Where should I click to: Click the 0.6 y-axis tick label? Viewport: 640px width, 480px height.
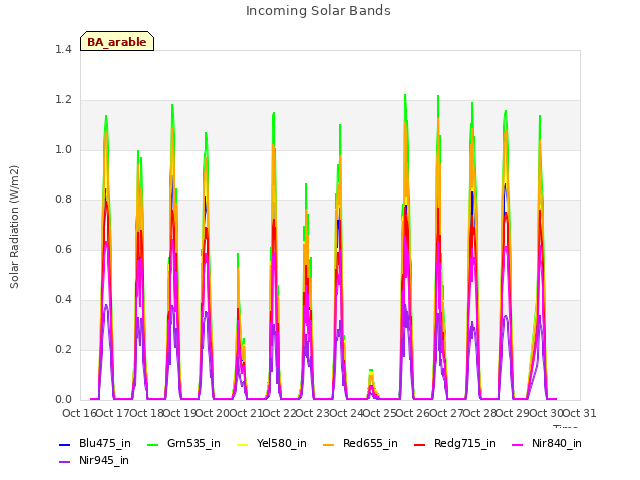[63, 249]
